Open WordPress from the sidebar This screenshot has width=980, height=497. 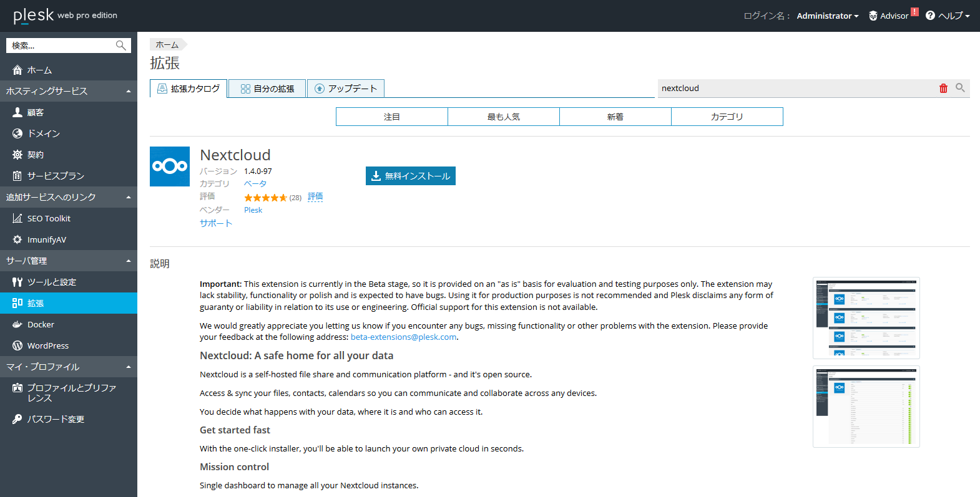coord(47,345)
